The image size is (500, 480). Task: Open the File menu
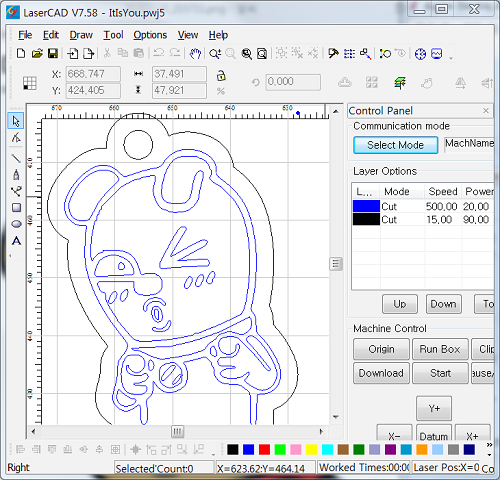point(25,35)
